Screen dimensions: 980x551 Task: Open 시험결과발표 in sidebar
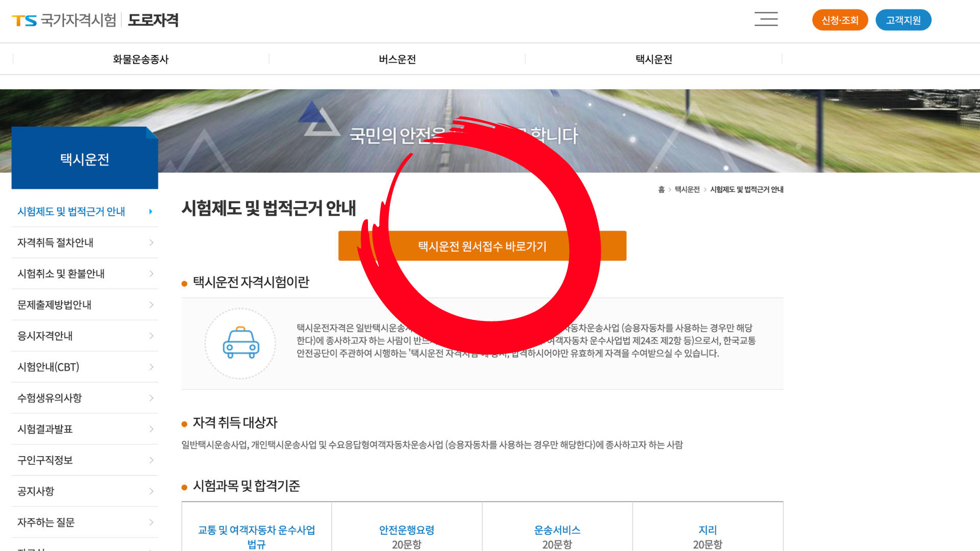(48, 429)
